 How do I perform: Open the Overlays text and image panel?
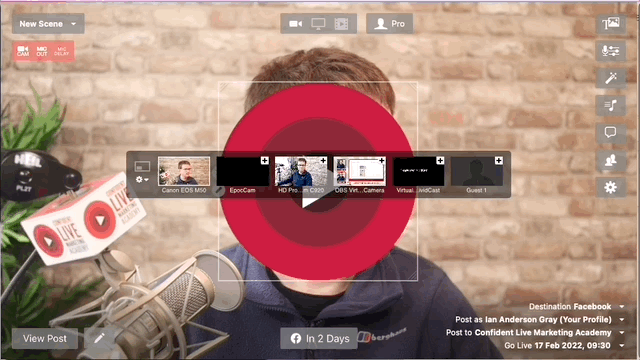(x=611, y=23)
